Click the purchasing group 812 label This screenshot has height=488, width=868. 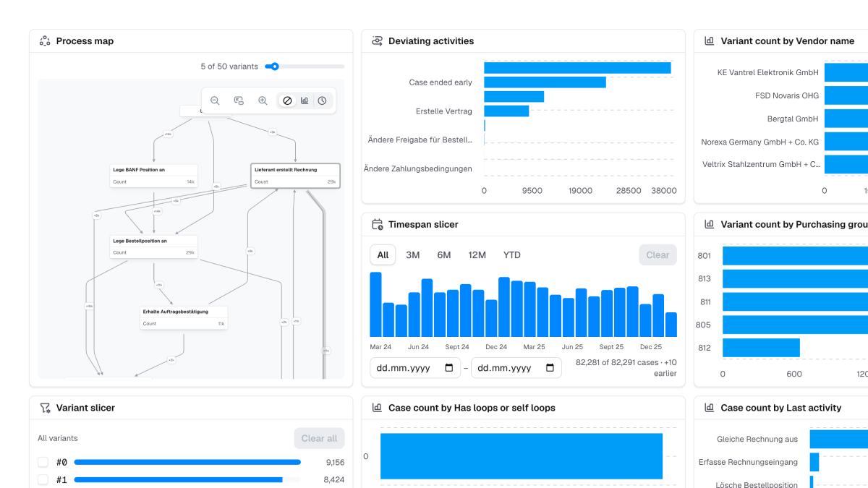pyautogui.click(x=704, y=348)
